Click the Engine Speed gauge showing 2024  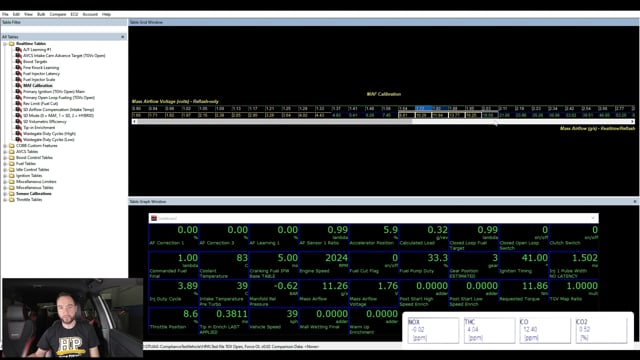pos(324,265)
